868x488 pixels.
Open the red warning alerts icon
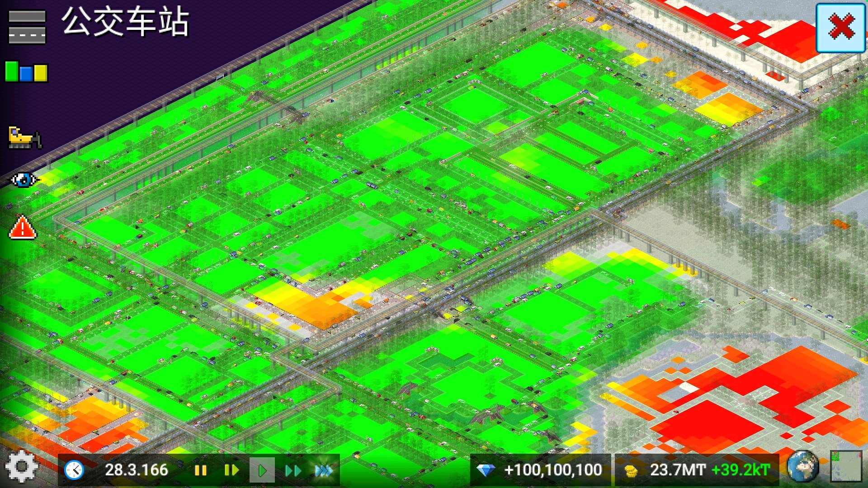coord(23,227)
